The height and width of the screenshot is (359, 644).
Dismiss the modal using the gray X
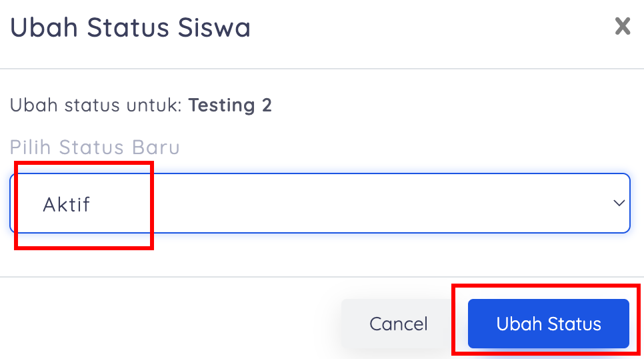[x=622, y=27]
